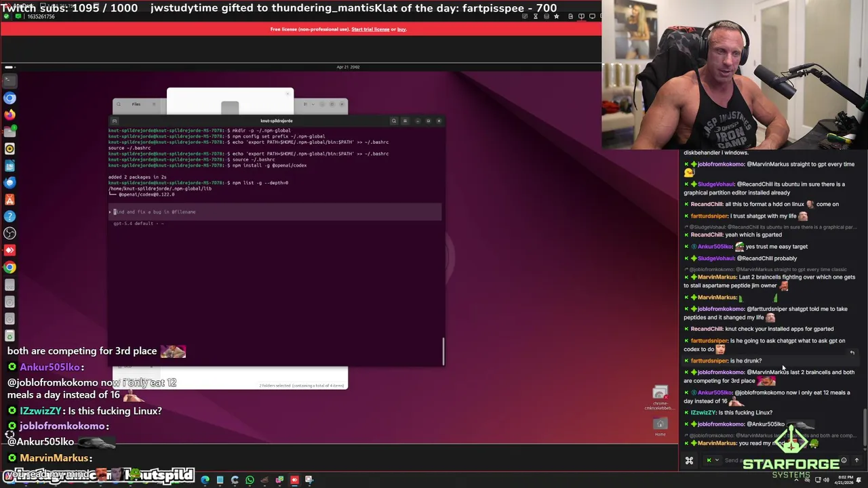Open chrome desktop shortcut file icon

[660, 399]
